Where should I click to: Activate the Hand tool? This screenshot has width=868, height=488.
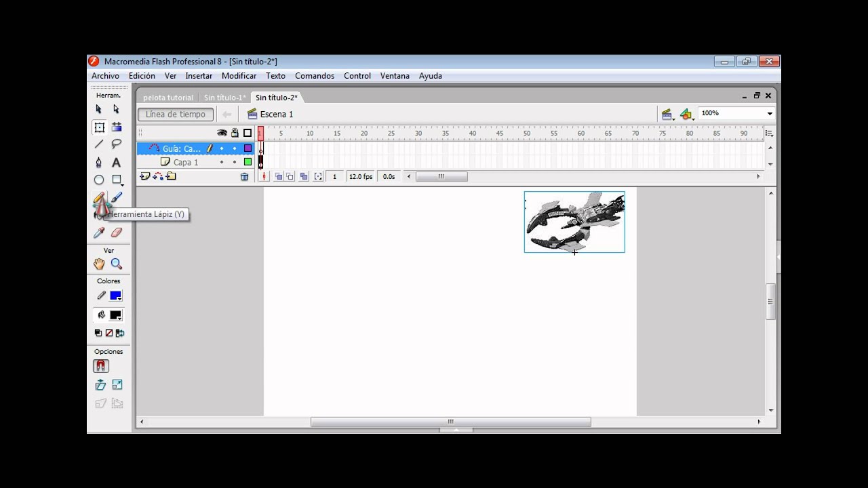(x=99, y=264)
